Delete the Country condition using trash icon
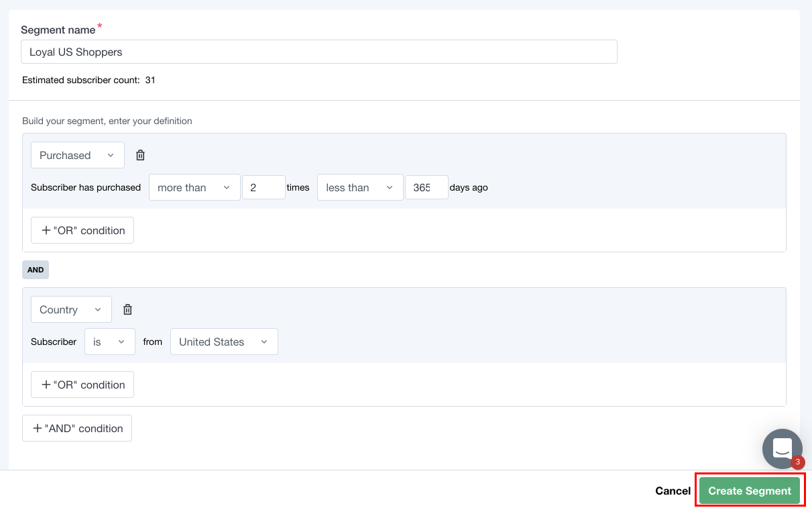This screenshot has height=510, width=812. coord(127,309)
